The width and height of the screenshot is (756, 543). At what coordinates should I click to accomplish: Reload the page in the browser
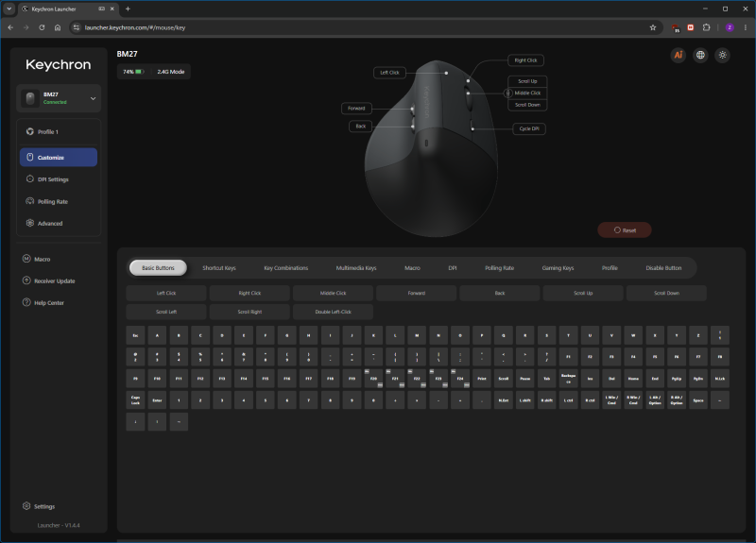[x=42, y=27]
